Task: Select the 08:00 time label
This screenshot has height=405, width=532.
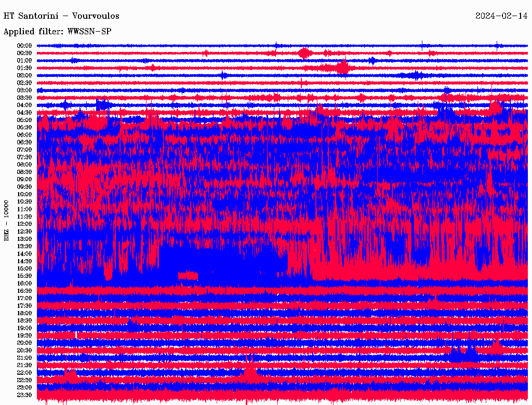Action: pyautogui.click(x=24, y=165)
